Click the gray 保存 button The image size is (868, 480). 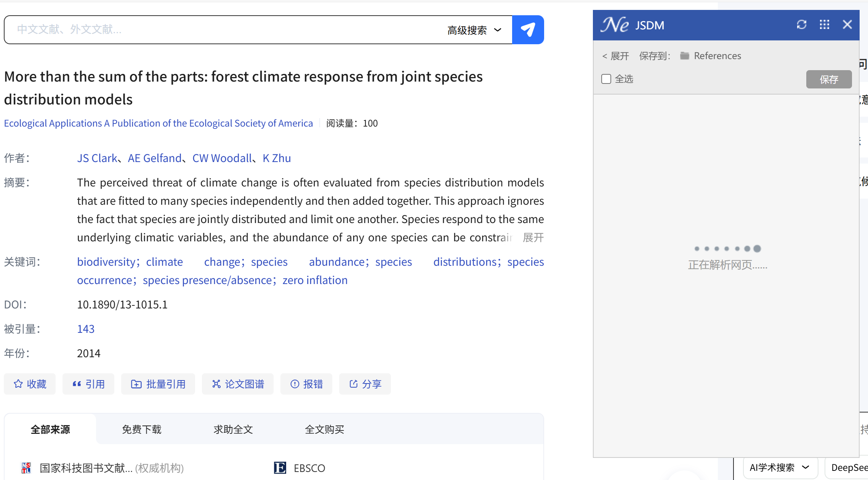828,79
